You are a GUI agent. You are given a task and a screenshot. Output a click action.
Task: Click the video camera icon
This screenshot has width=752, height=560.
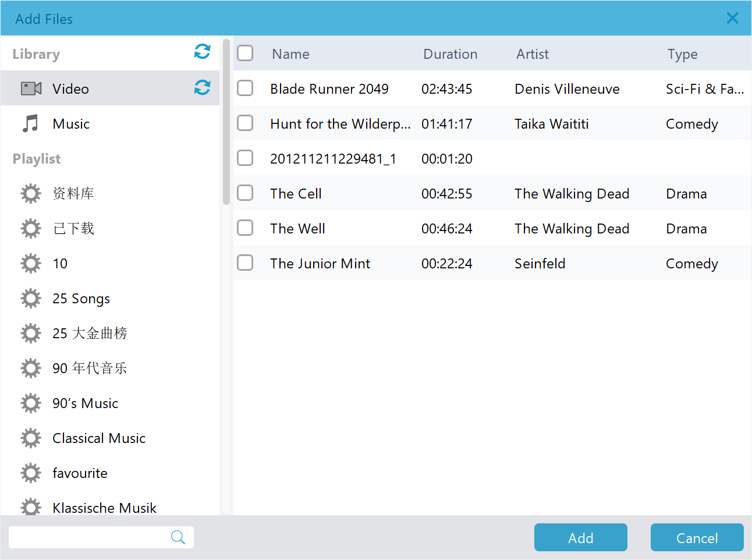click(31, 88)
